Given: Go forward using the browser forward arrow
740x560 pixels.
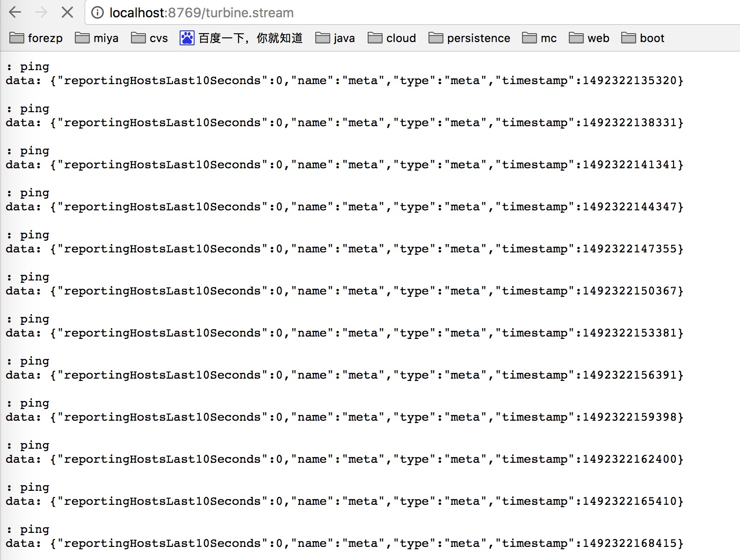Looking at the screenshot, I should pyautogui.click(x=41, y=13).
